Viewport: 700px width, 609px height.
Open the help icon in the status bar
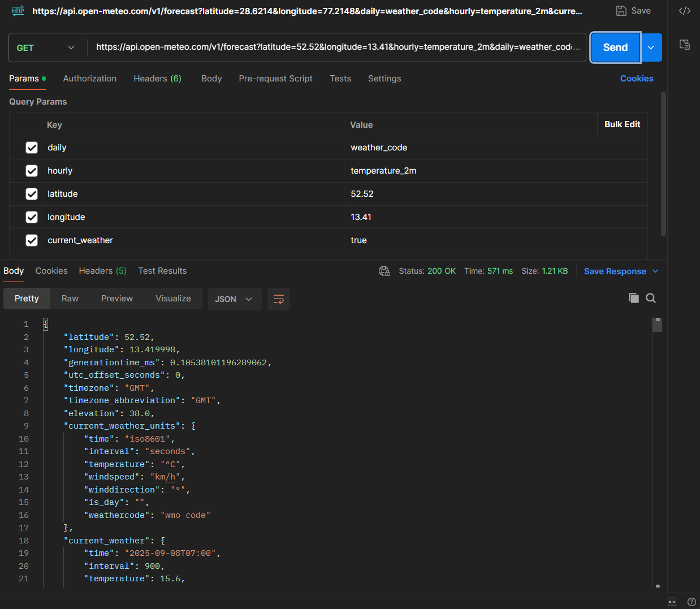tap(692, 602)
